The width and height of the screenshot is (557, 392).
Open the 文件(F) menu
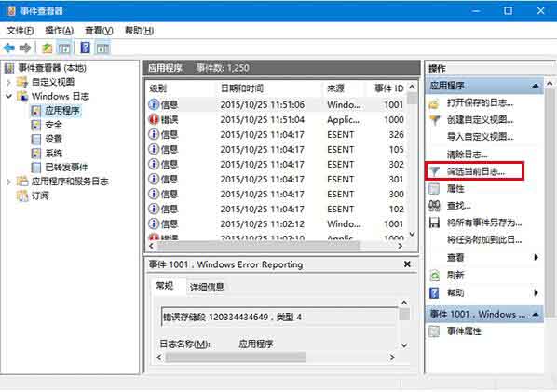[20, 31]
